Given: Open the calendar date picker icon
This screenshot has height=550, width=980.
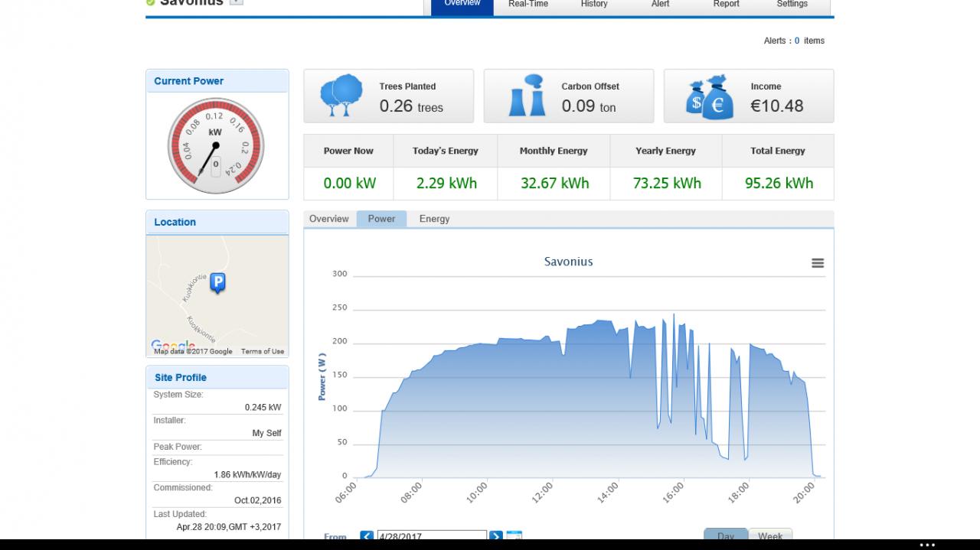Looking at the screenshot, I should [x=514, y=537].
